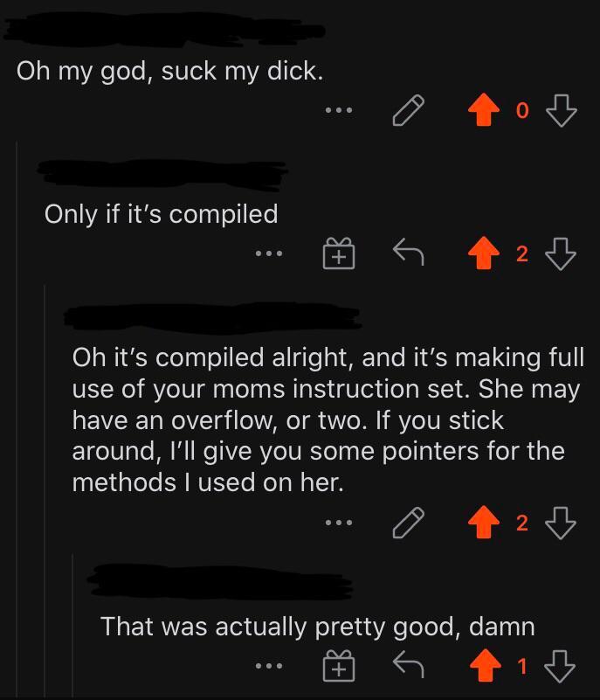Upvote "Only if it's compiled" comment
The image size is (600, 700).
(483, 254)
